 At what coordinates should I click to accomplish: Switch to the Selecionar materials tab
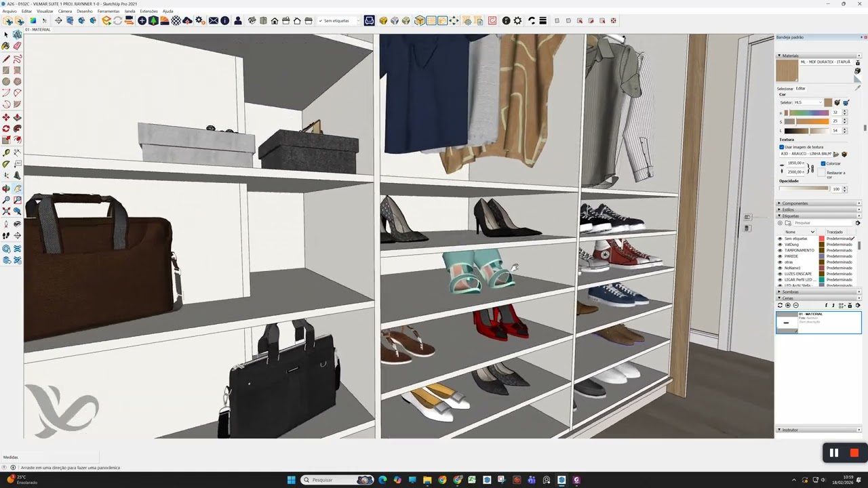pyautogui.click(x=785, y=89)
